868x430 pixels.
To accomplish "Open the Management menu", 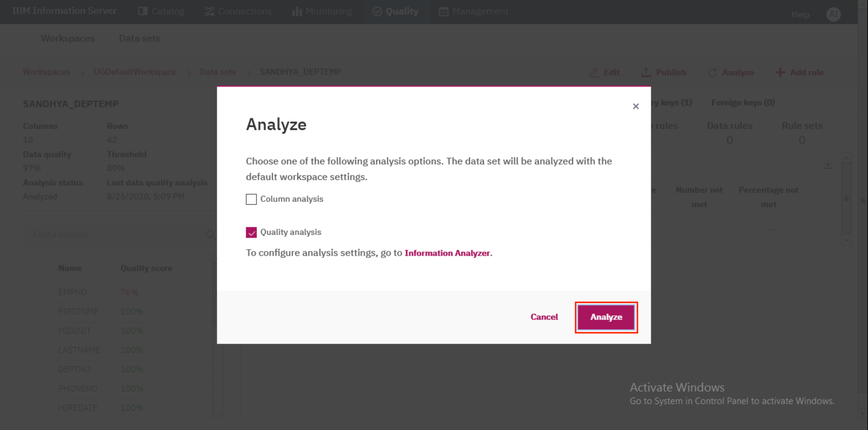I will (473, 11).
